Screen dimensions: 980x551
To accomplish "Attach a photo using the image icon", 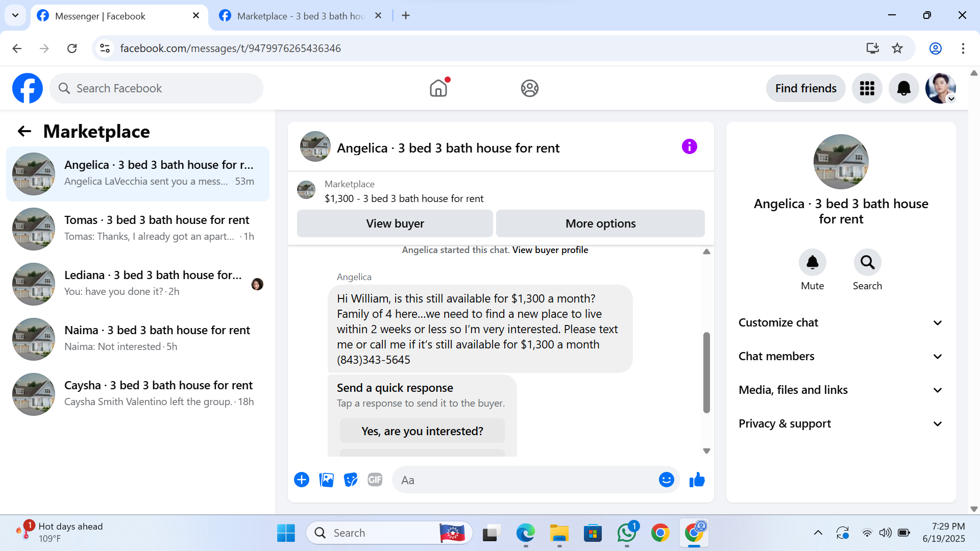I will point(326,480).
